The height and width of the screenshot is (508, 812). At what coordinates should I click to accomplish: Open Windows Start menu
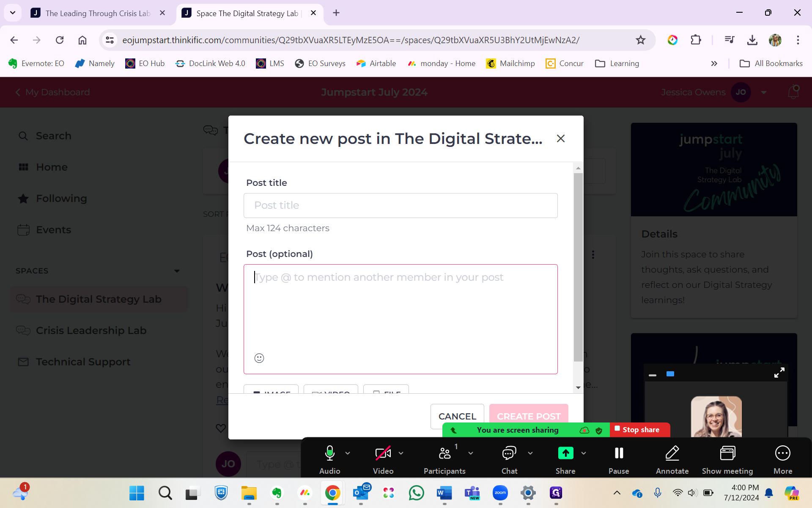click(137, 493)
